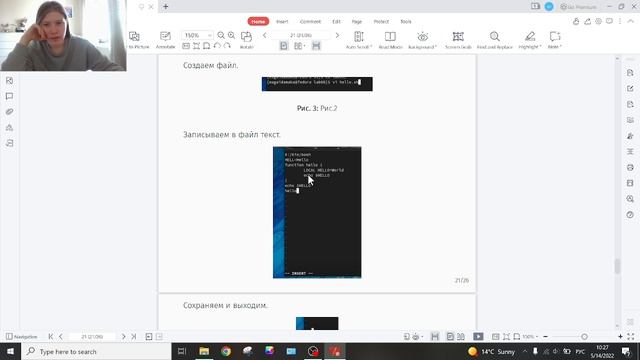Select single page view mode
This screenshot has height=360, width=640.
pos(284,46)
